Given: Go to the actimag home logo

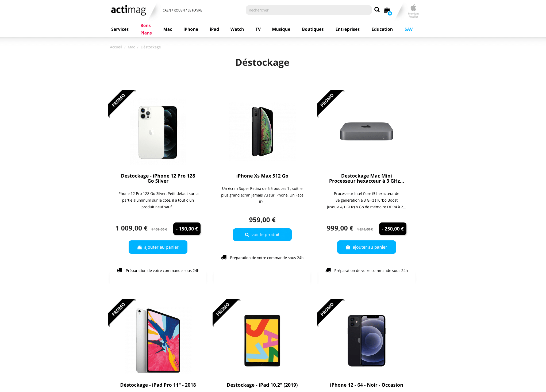Looking at the screenshot, I should pos(129,10).
